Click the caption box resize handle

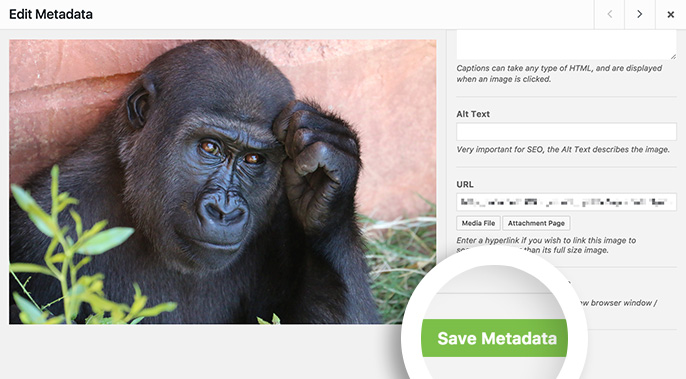(x=672, y=56)
